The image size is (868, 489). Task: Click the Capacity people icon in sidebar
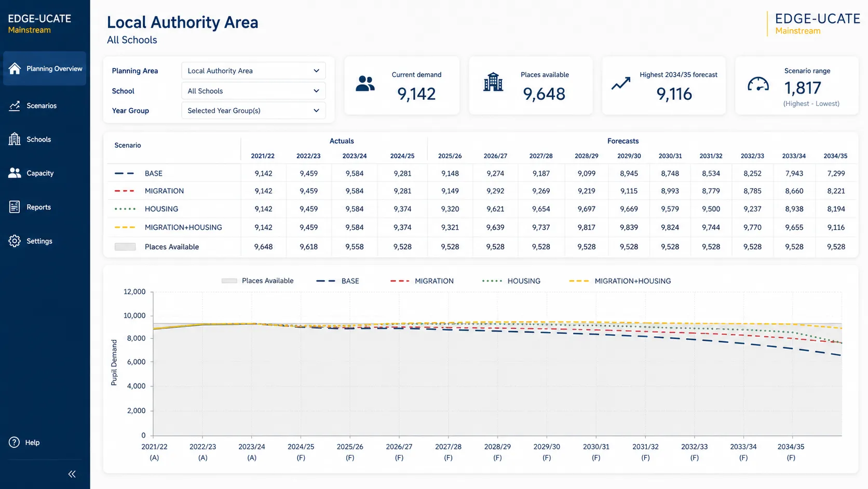coord(15,173)
